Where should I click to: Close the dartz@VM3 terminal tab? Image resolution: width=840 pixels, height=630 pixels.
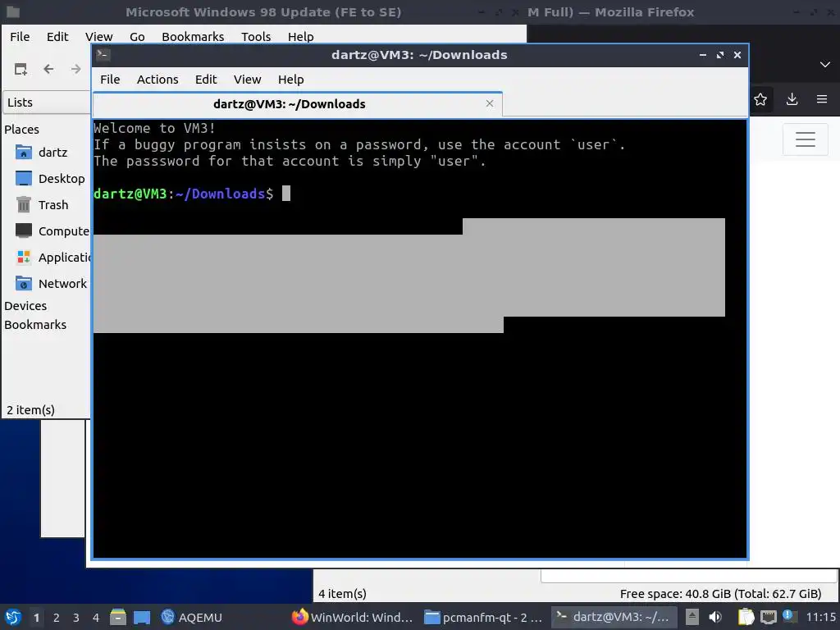489,103
